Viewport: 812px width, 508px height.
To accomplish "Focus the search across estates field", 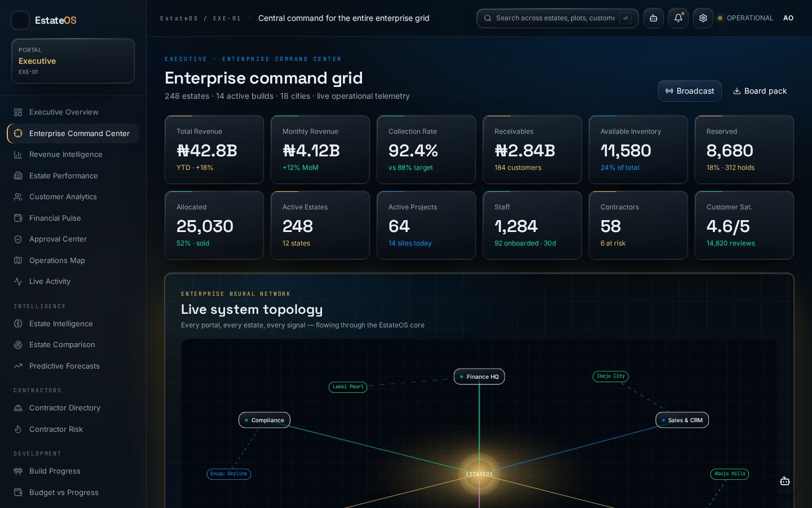I will [x=558, y=18].
